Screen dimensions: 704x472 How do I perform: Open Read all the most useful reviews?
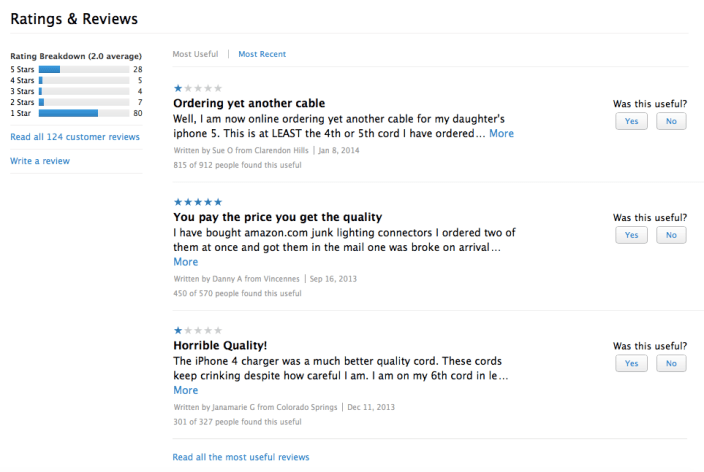tap(241, 457)
